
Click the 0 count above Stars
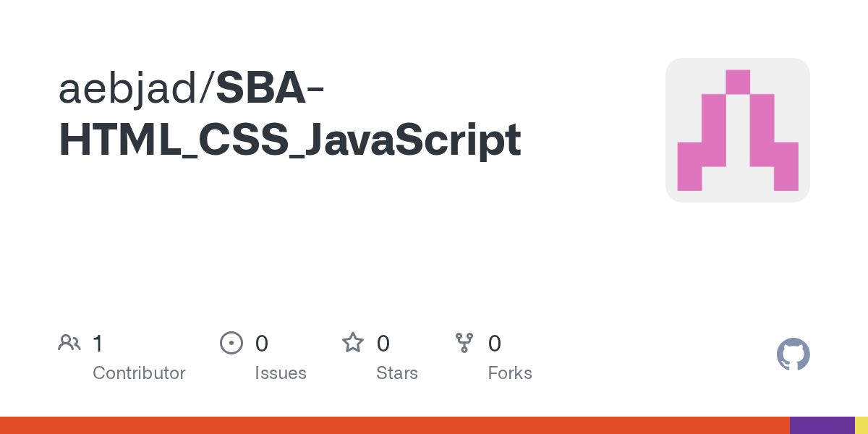point(383,343)
